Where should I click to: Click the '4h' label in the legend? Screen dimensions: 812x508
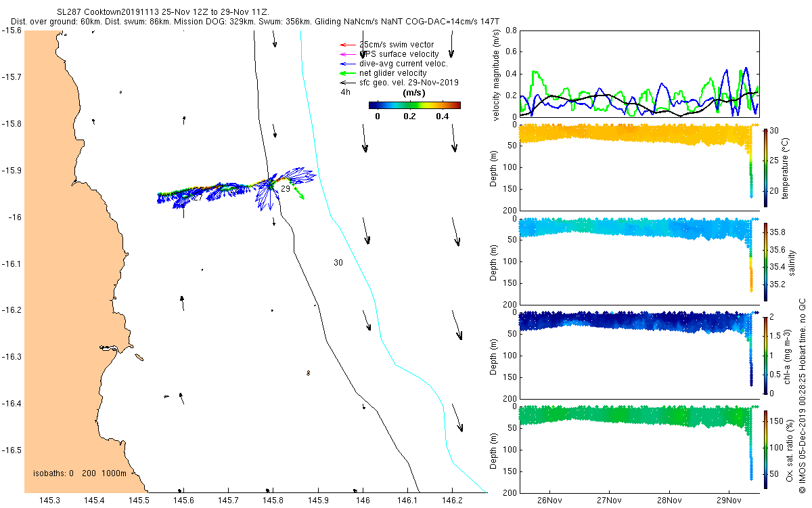click(x=345, y=92)
